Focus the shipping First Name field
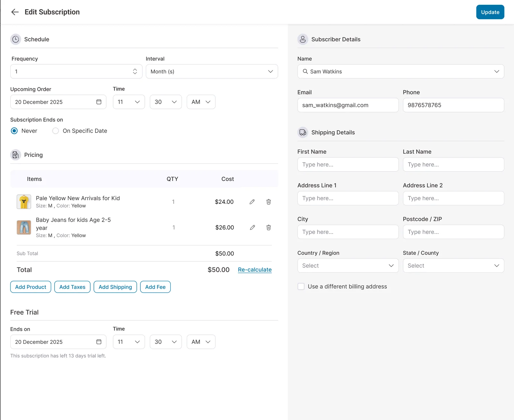514x420 pixels. (x=348, y=165)
